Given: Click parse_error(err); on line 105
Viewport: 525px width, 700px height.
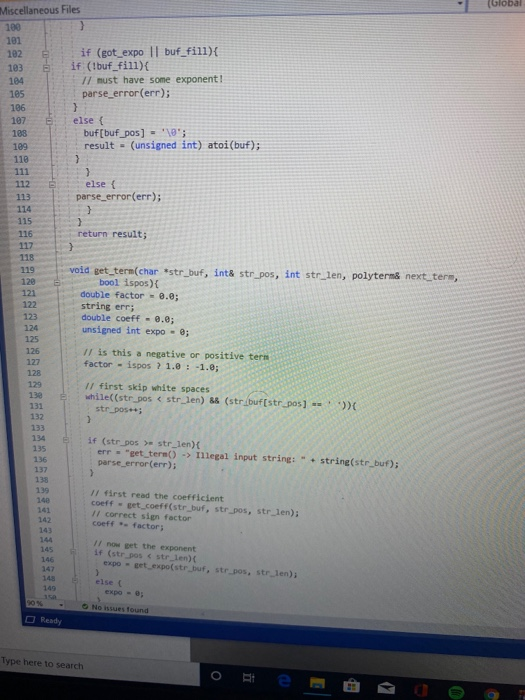Looking at the screenshot, I should [126, 93].
